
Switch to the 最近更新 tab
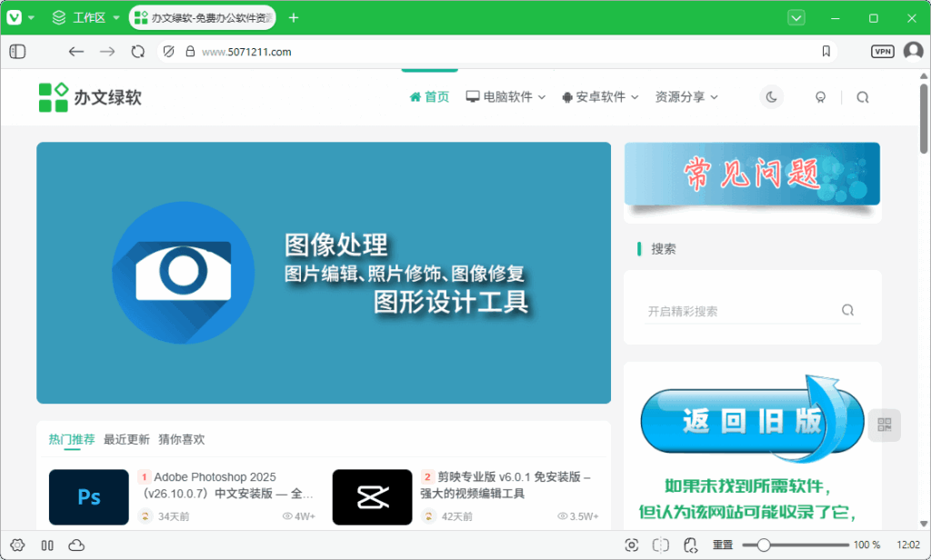pyautogui.click(x=126, y=439)
